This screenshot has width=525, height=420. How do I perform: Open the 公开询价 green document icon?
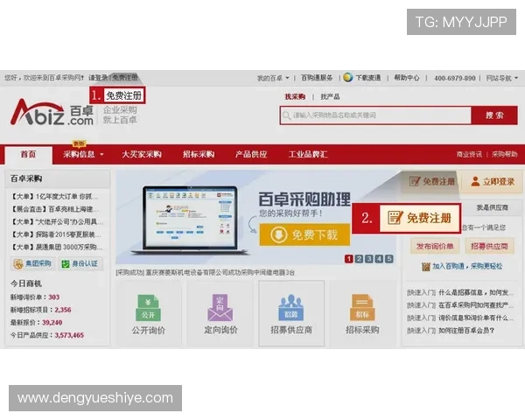(x=149, y=308)
